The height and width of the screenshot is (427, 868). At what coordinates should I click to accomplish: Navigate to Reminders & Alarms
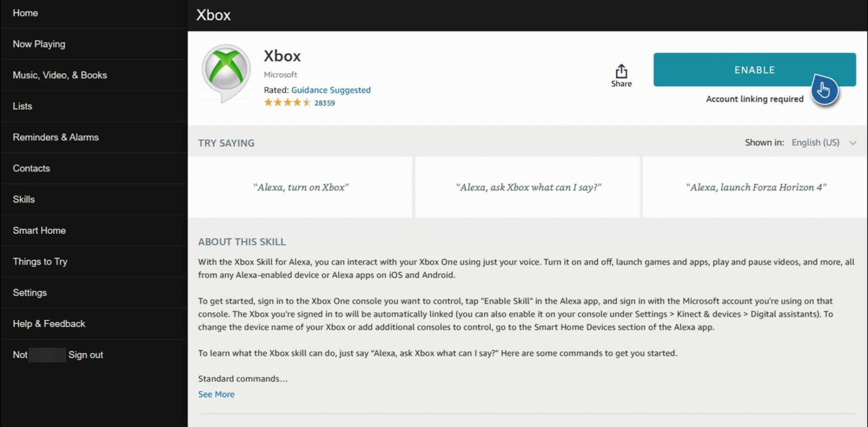pyautogui.click(x=56, y=137)
